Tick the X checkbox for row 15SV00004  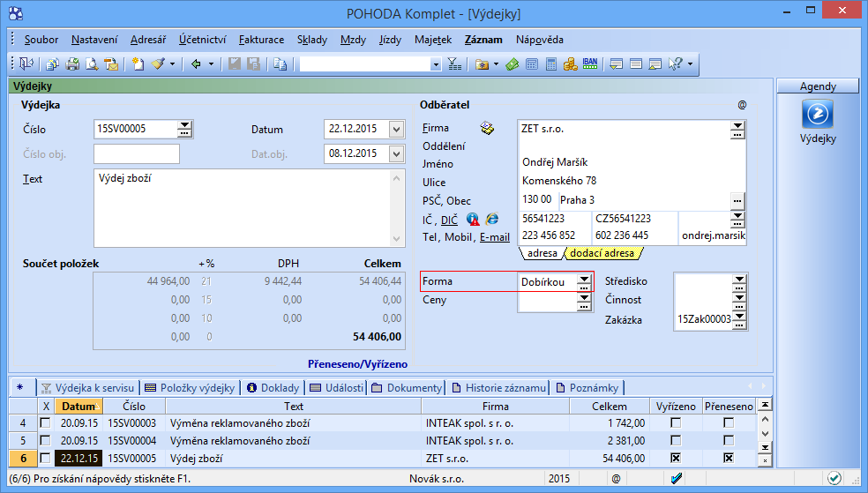click(45, 440)
